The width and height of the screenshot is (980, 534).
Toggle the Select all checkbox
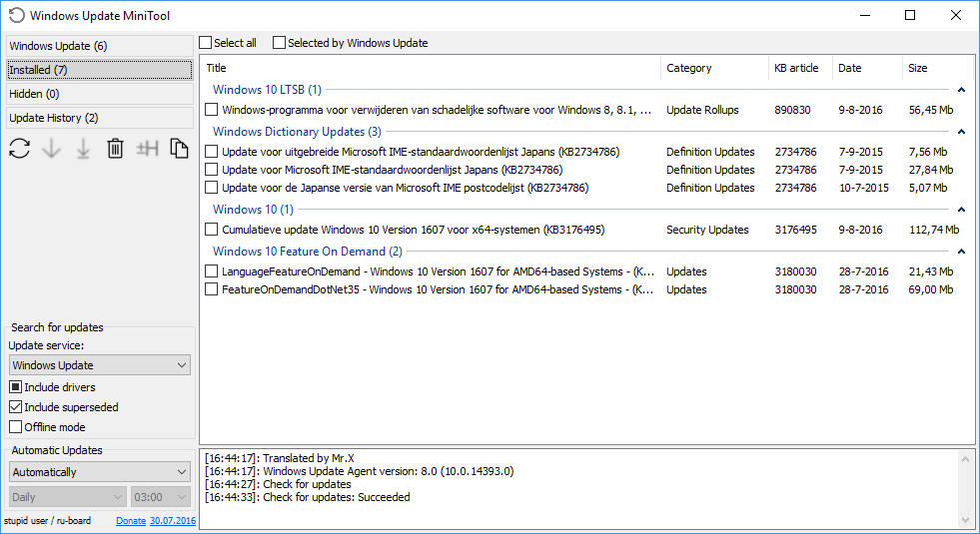tap(206, 43)
